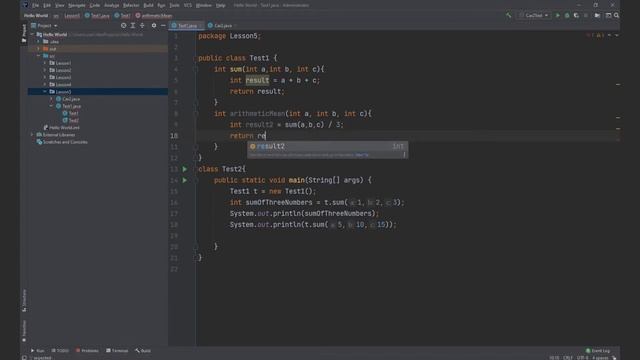
Task: Expand all in Project panel toolbar
Action: pos(133,25)
